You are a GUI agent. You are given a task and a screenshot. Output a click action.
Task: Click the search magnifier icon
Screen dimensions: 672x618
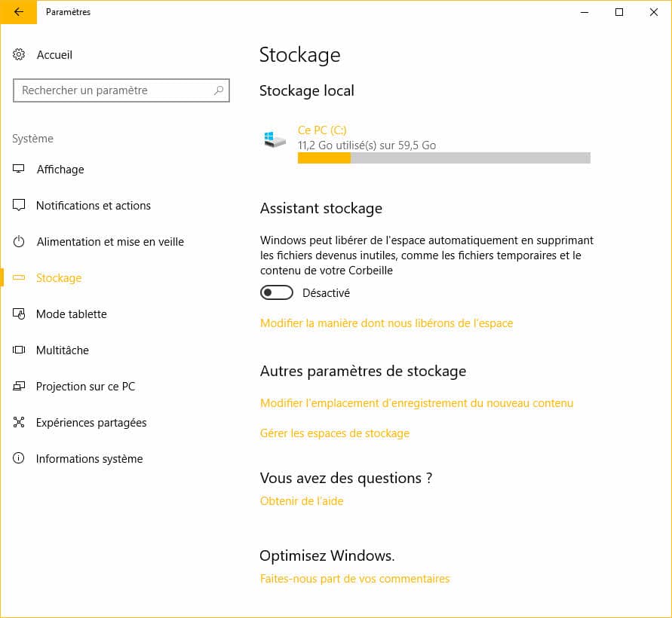(x=219, y=90)
